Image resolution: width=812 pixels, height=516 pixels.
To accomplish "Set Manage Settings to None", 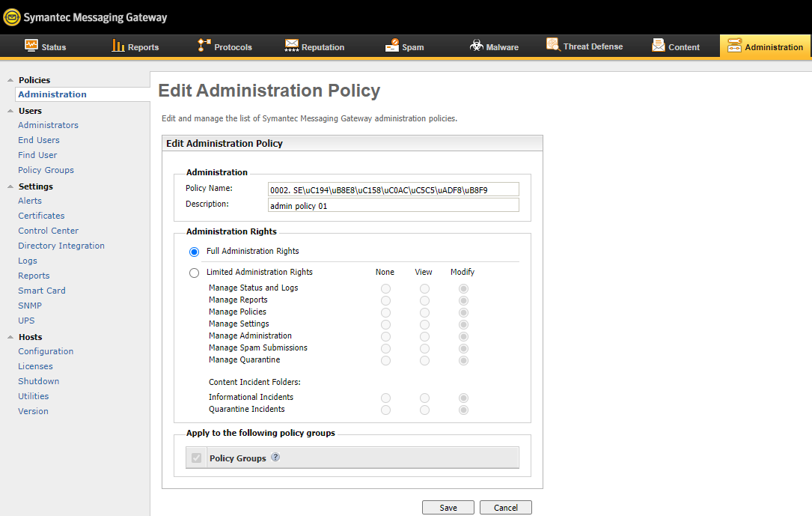I will tap(386, 324).
